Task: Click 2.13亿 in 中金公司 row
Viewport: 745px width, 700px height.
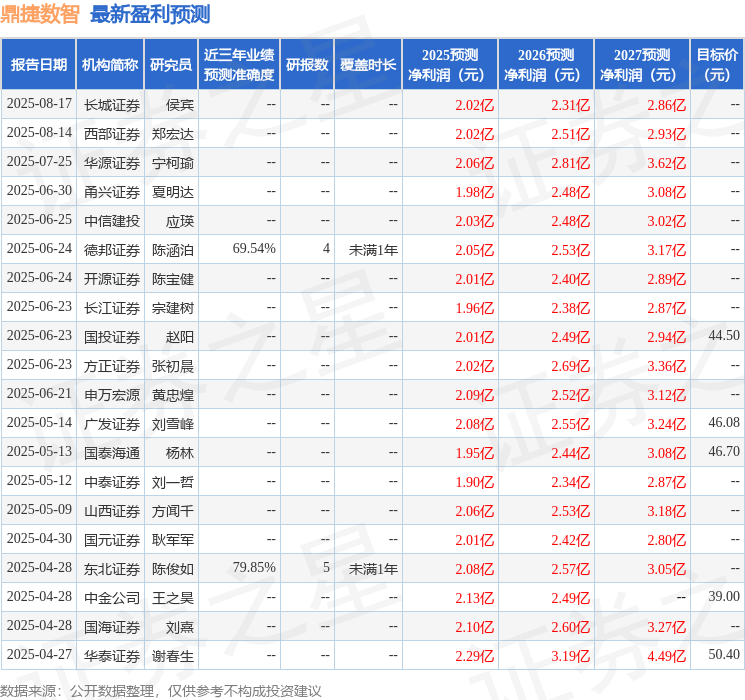Action: (x=474, y=598)
